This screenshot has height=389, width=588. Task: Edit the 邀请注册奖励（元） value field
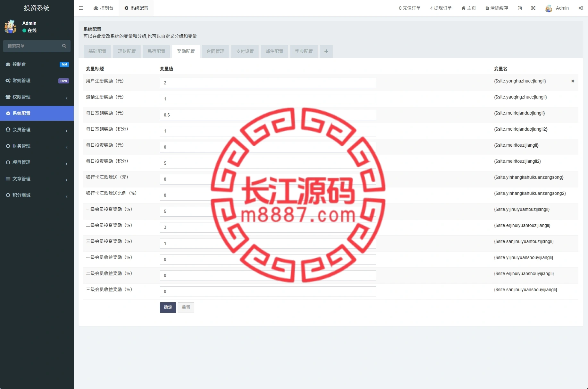[268, 99]
